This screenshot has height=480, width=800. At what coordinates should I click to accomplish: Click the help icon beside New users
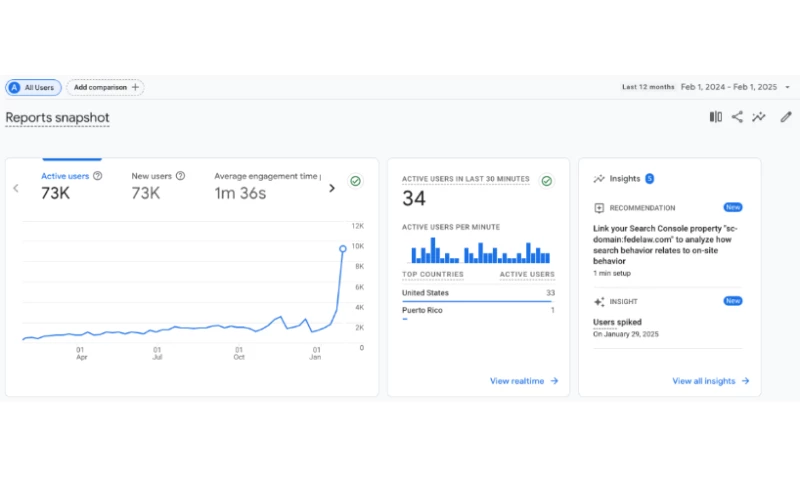point(181,176)
